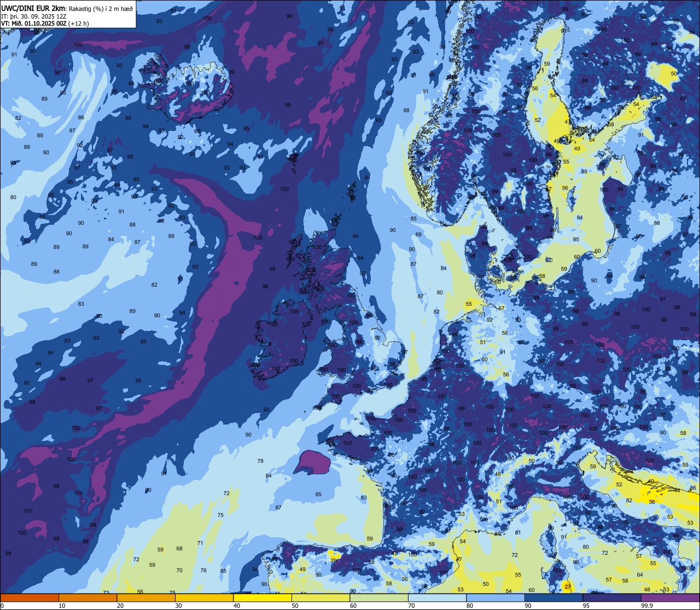Click the legend label '99.9'

[647, 606]
